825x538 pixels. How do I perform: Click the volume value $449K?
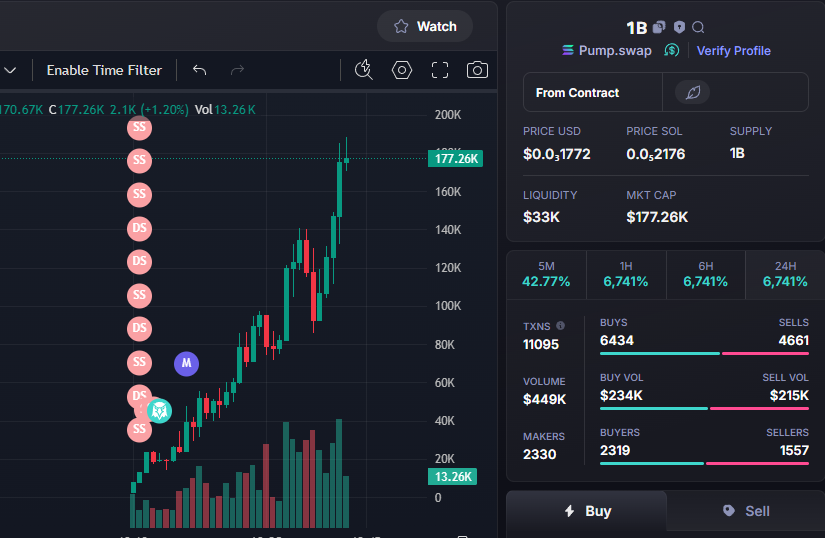point(545,399)
